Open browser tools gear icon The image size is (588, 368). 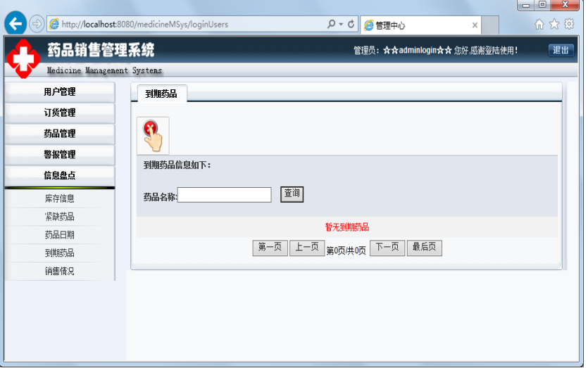click(569, 25)
